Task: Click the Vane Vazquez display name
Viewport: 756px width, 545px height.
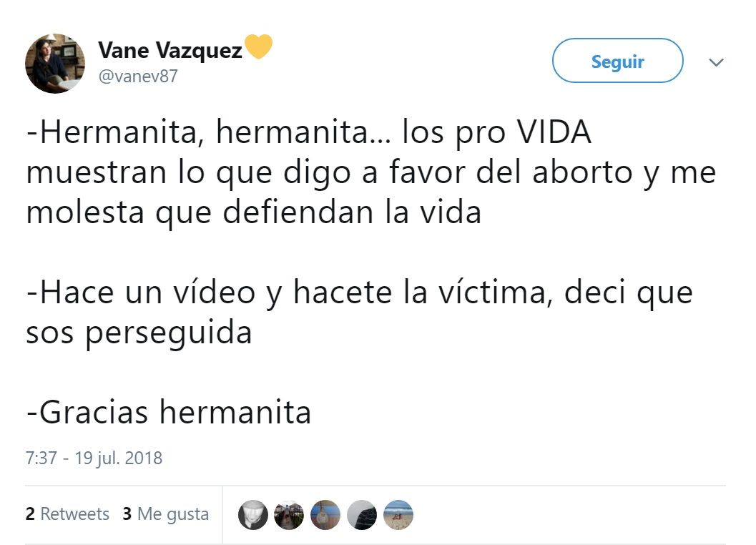Action: pos(170,50)
